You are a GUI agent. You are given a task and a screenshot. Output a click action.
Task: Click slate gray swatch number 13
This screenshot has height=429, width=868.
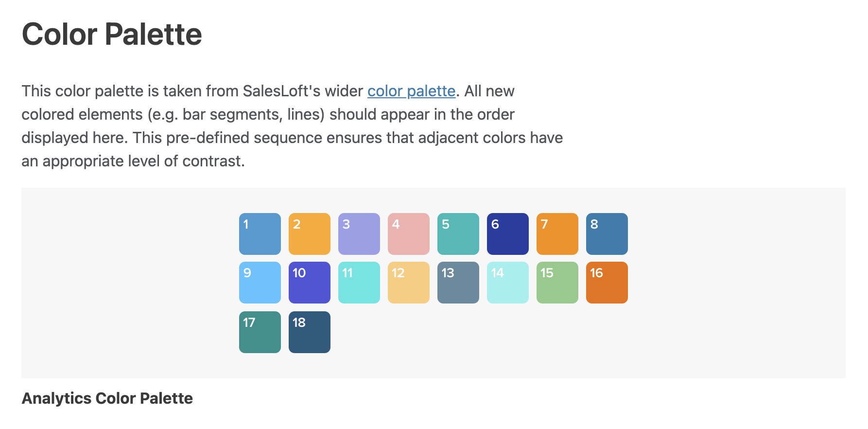point(458,283)
